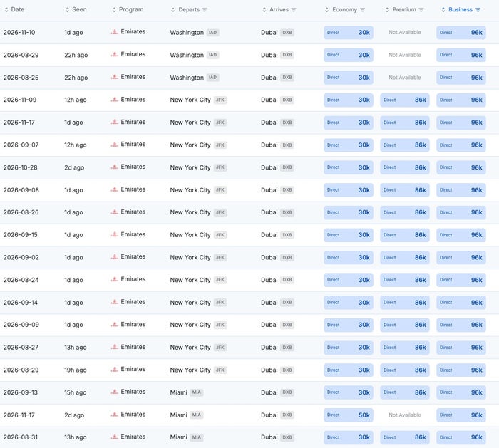Select Premium 86k fare for 2026-08-24

pyautogui.click(x=405, y=280)
